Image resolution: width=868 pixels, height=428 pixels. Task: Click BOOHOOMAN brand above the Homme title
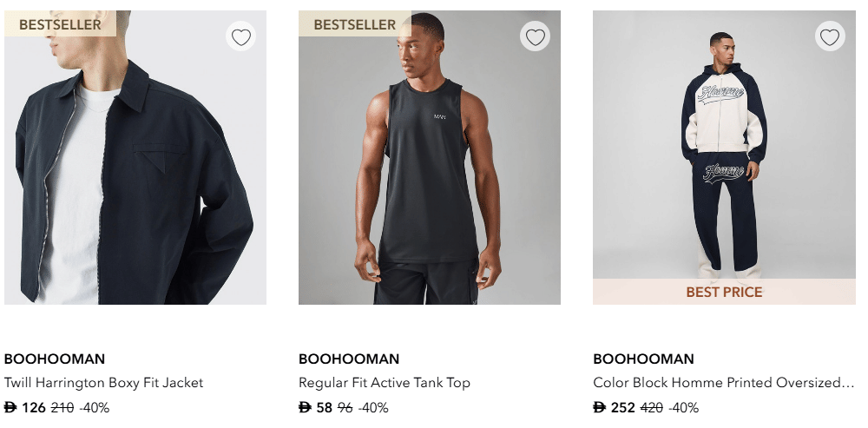coord(643,359)
